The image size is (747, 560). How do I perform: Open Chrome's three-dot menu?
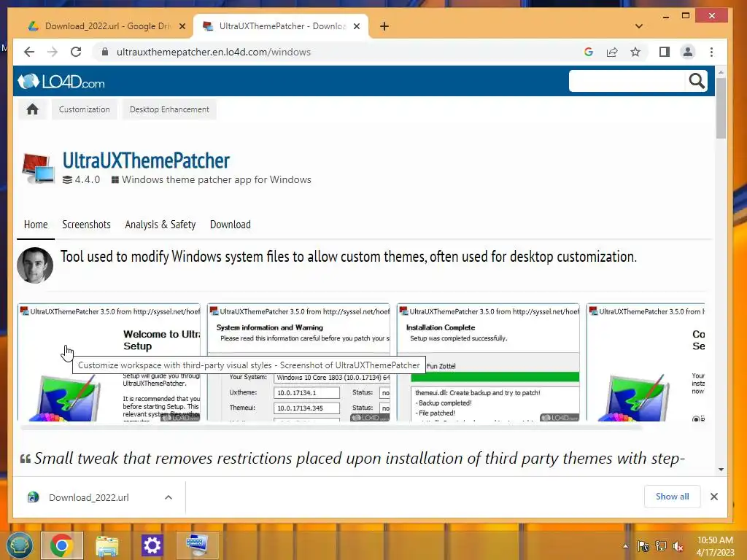coord(712,52)
